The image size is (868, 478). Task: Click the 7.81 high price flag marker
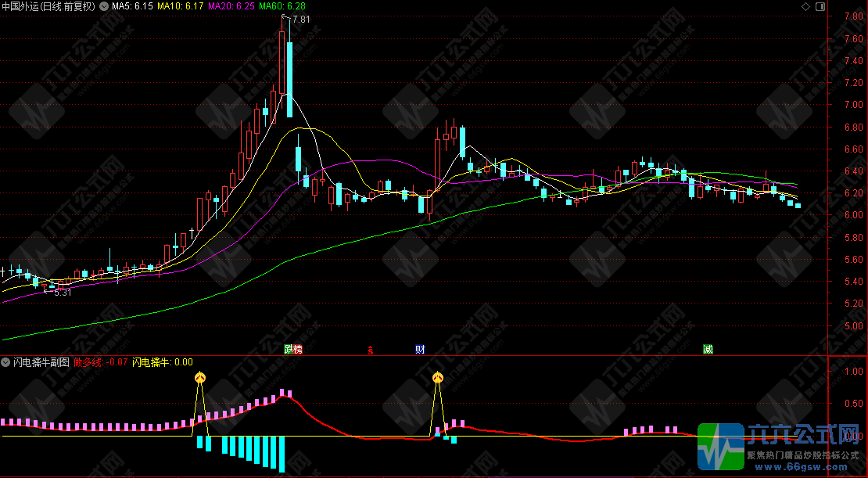pos(299,19)
